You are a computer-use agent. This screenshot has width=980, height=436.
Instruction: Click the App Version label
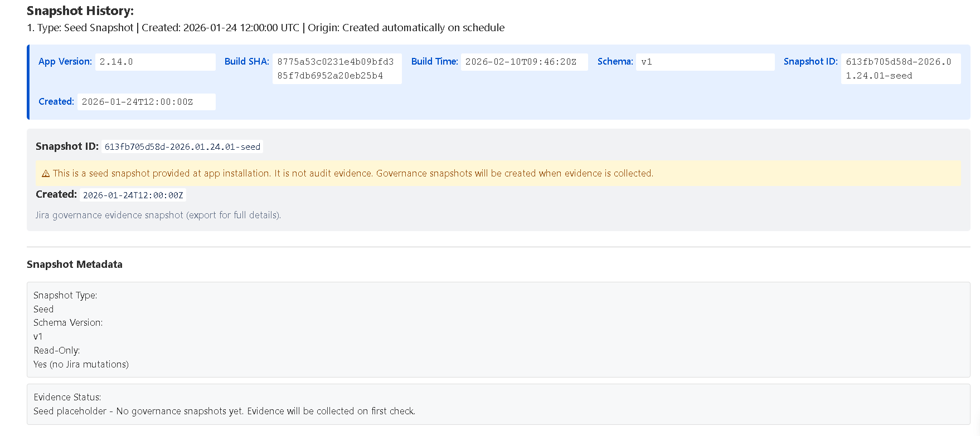pos(65,61)
